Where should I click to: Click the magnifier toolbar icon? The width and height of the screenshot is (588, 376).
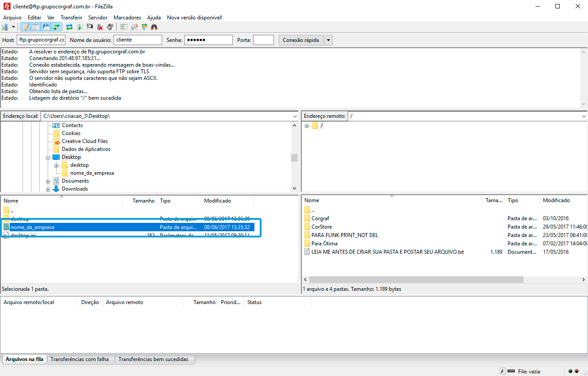(x=134, y=27)
